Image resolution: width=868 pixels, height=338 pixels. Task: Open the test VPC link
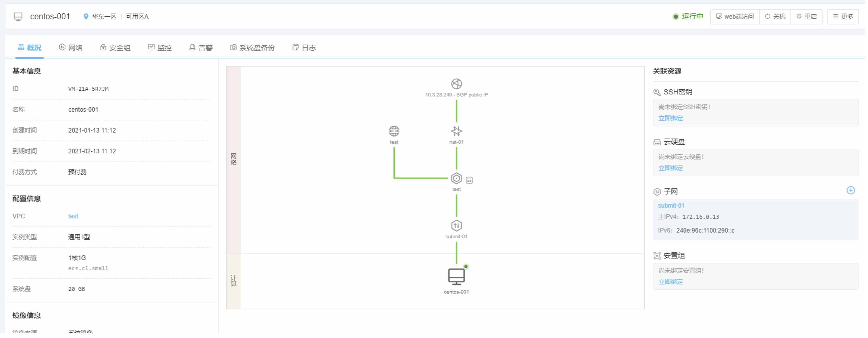[73, 216]
